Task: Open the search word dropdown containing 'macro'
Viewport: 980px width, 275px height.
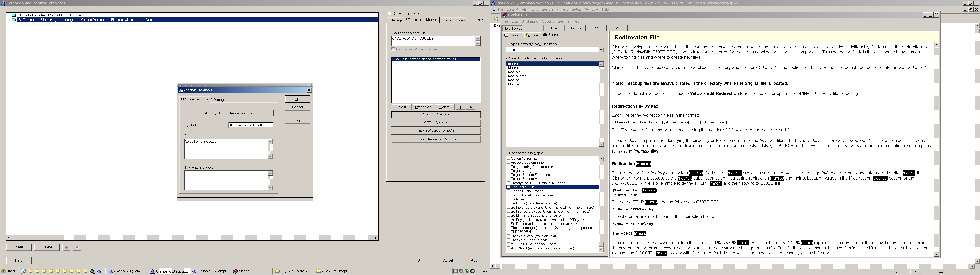Action: click(601, 50)
